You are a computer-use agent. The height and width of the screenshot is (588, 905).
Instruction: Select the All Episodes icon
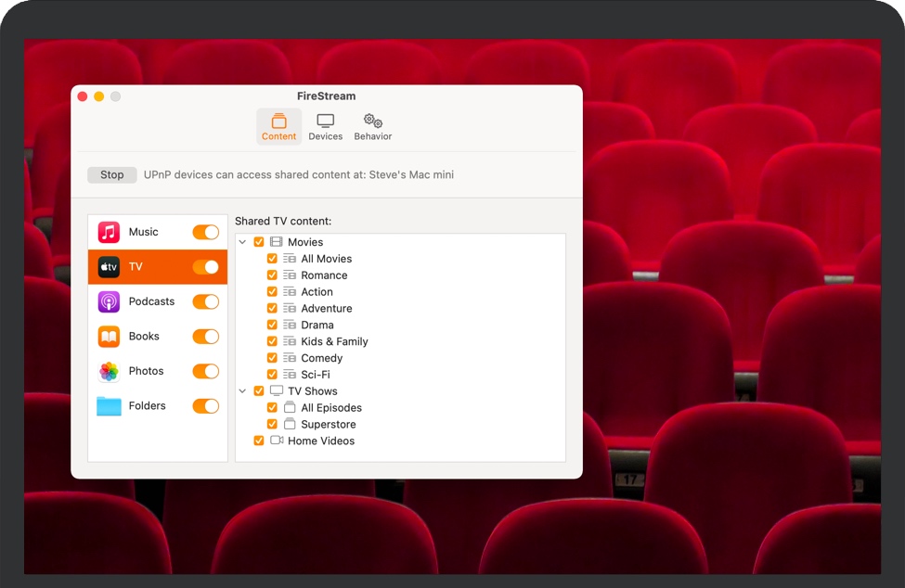click(288, 407)
